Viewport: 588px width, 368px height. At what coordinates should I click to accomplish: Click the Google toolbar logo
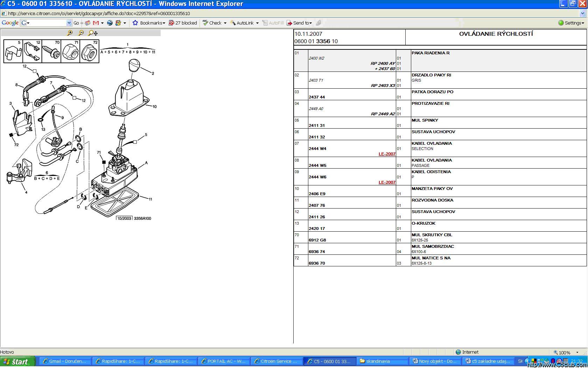tap(10, 23)
